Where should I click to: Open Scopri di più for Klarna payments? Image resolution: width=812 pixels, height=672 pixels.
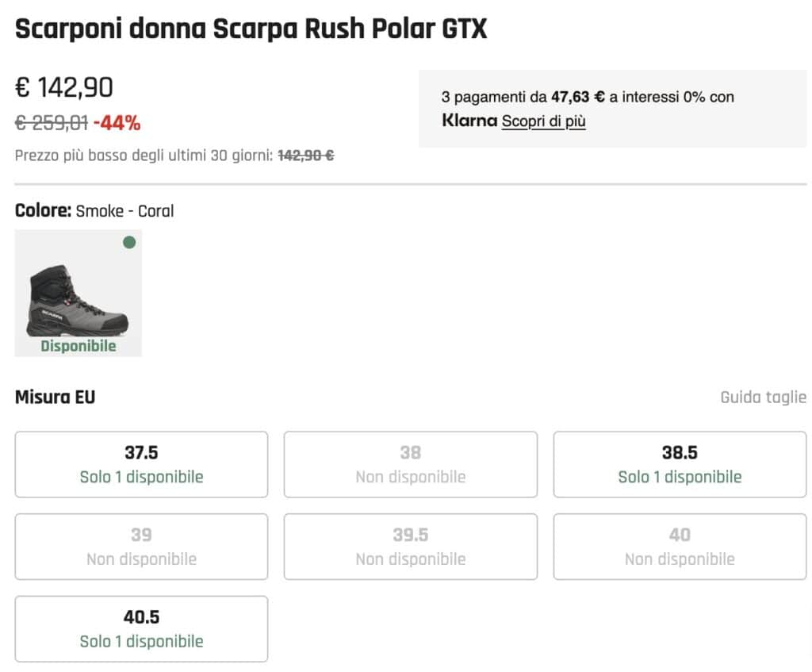click(x=544, y=122)
